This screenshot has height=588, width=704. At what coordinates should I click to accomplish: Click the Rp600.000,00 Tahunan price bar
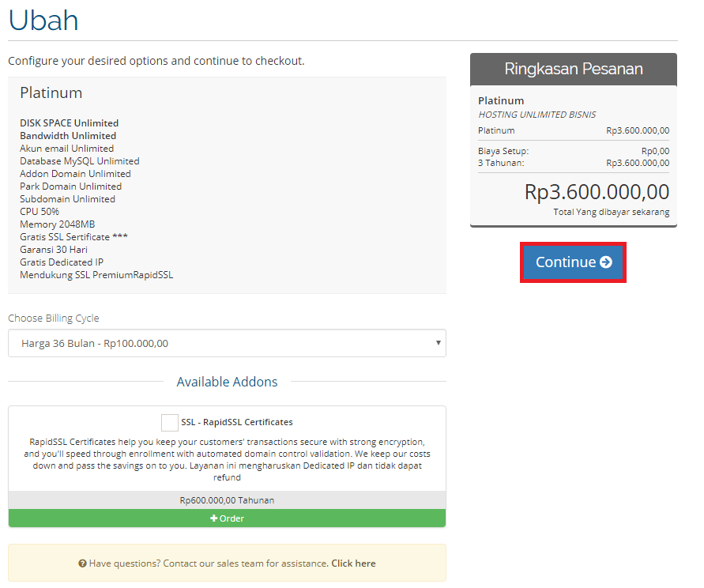(227, 500)
